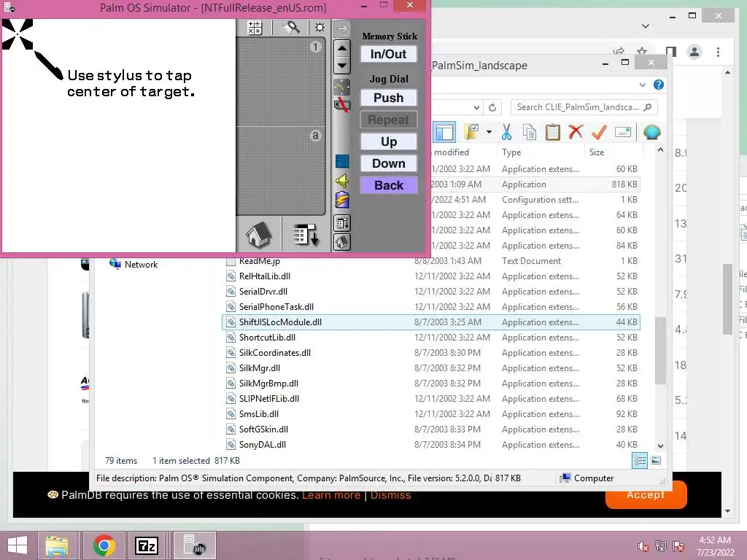Viewport: 747px width, 560px height.
Task: Click the Jog Dial Back button
Action: [x=388, y=185]
